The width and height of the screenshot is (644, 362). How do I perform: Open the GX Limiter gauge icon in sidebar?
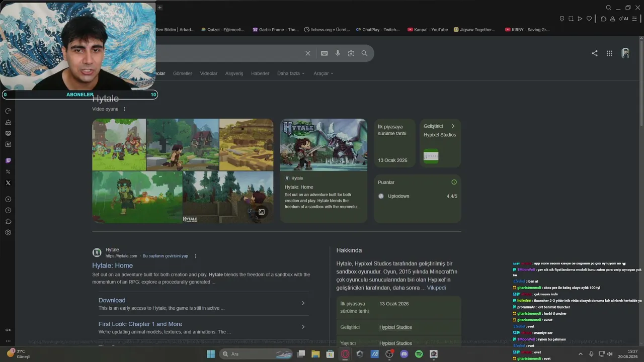[x=8, y=111]
